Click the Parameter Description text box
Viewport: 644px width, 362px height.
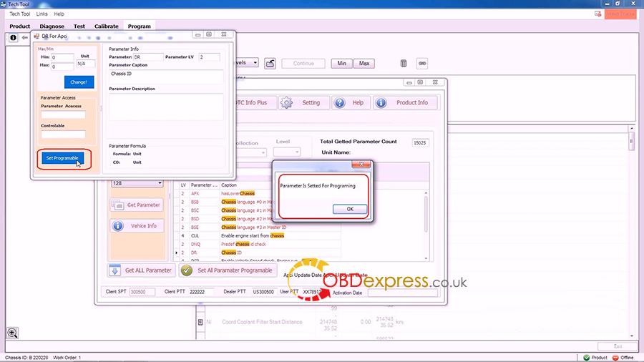click(x=166, y=107)
